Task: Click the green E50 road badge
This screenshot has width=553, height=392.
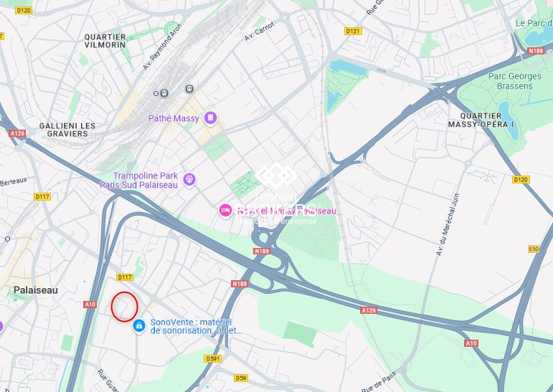Action: click(x=533, y=249)
